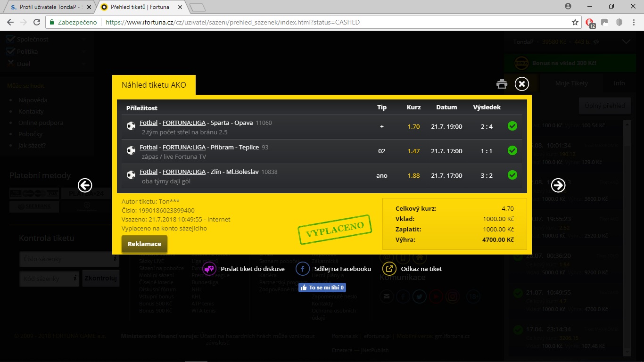644x362 pixels.
Task: Open the Info tab in right panel
Action: point(619,83)
